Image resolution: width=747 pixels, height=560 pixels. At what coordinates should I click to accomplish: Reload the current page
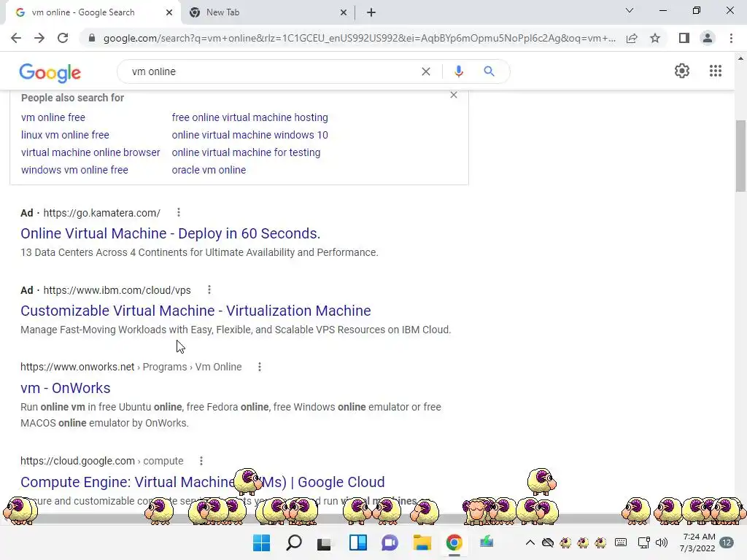(63, 38)
